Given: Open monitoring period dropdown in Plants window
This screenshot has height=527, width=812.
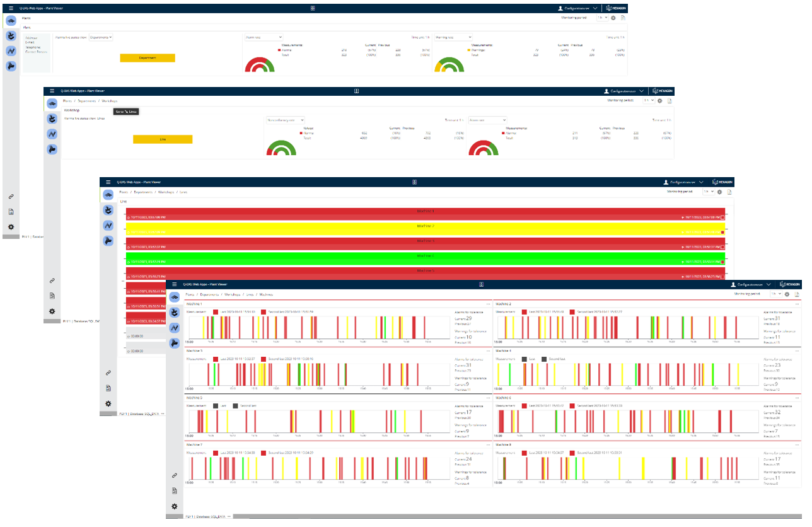Looking at the screenshot, I should (x=603, y=18).
